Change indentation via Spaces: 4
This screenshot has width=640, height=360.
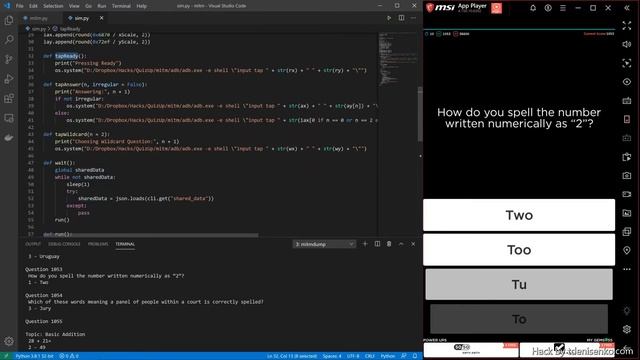tap(331, 356)
